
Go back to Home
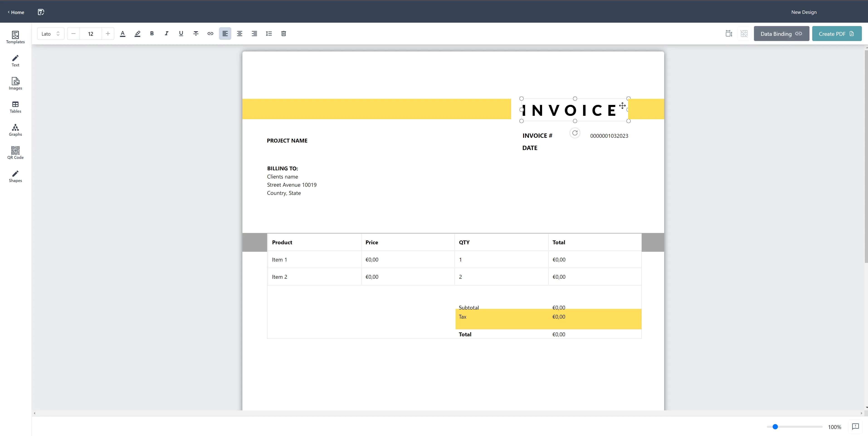tap(16, 12)
